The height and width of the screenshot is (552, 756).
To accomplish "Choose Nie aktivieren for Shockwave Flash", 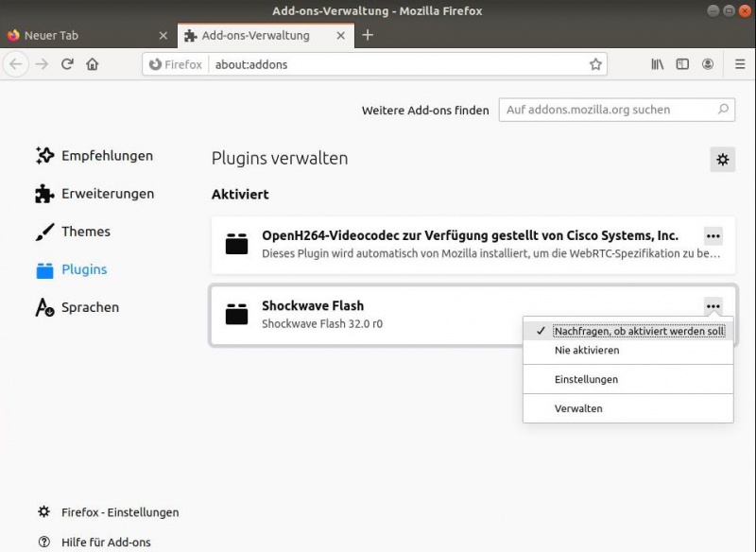I will (x=628, y=351).
